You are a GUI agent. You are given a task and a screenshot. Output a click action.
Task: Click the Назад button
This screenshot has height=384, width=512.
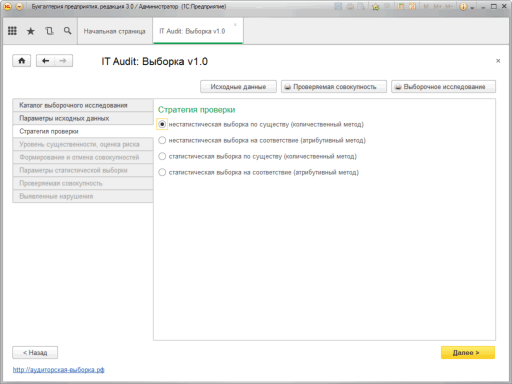35,353
